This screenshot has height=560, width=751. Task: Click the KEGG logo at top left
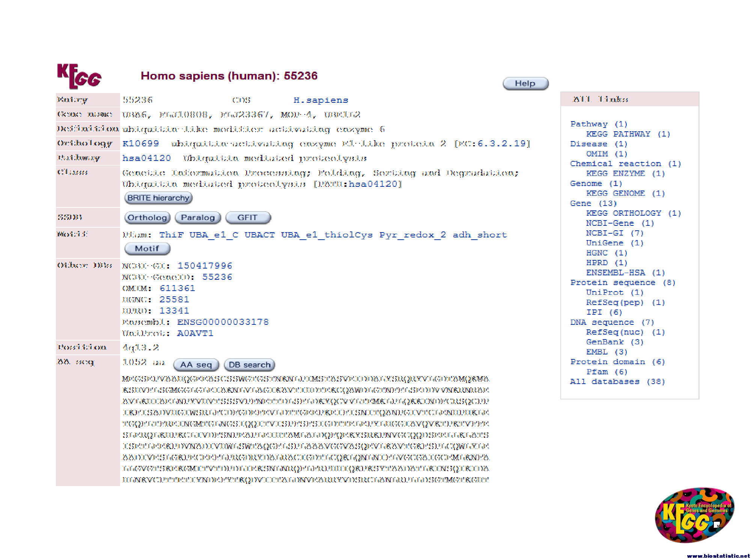pos(79,77)
